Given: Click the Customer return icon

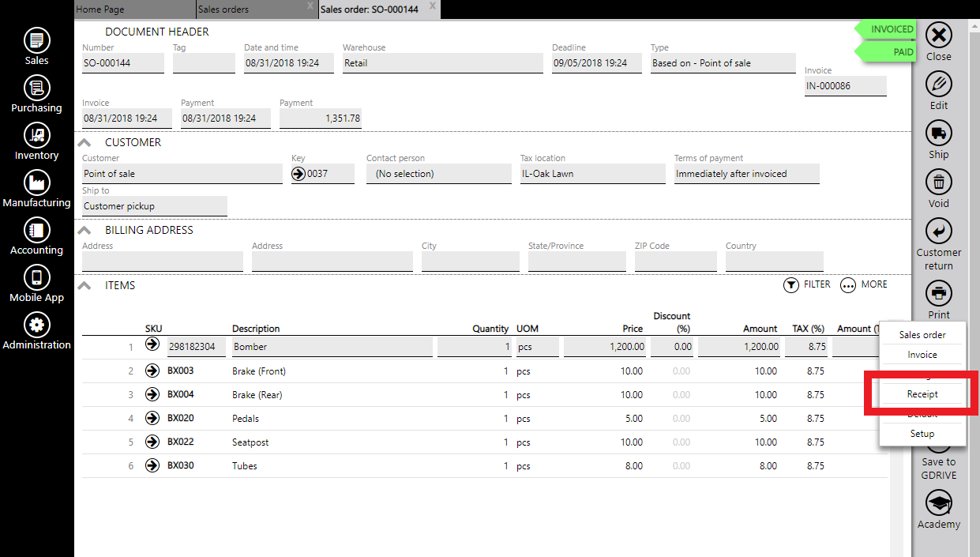Looking at the screenshot, I should pyautogui.click(x=938, y=231).
